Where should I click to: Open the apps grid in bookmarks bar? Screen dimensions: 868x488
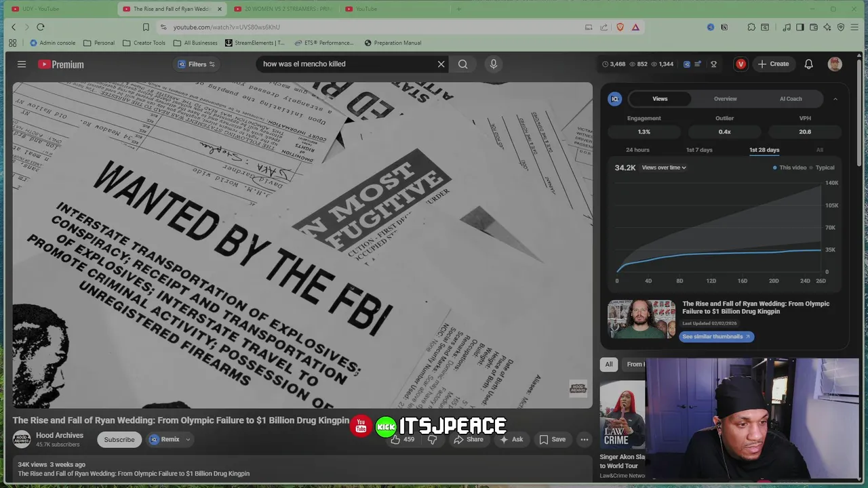[12, 43]
